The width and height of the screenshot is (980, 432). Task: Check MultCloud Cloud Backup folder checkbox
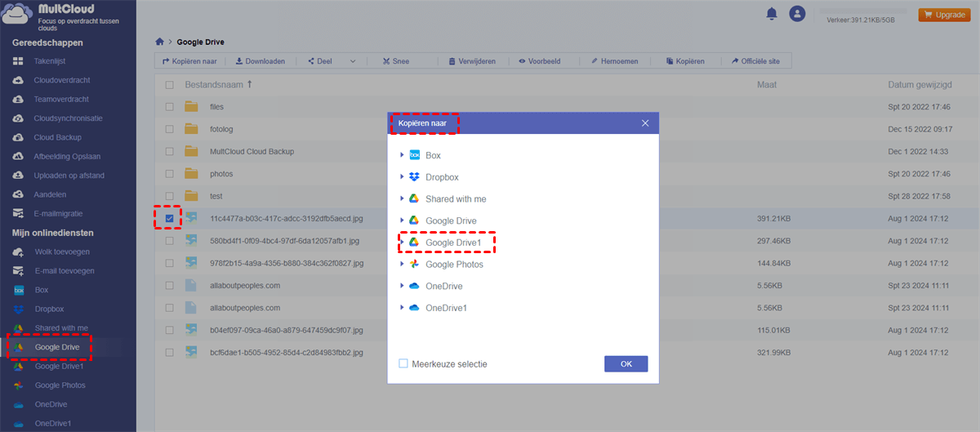click(170, 151)
